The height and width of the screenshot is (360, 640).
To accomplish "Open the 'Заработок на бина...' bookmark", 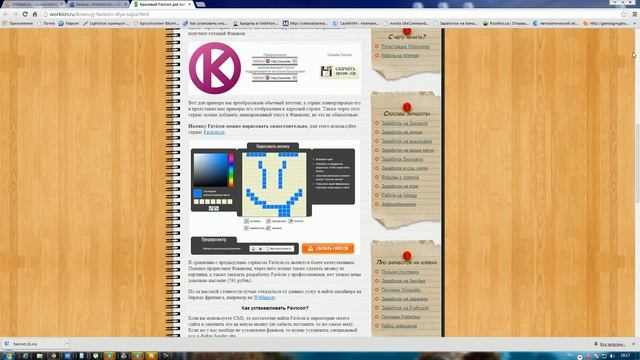I will 455,23.
